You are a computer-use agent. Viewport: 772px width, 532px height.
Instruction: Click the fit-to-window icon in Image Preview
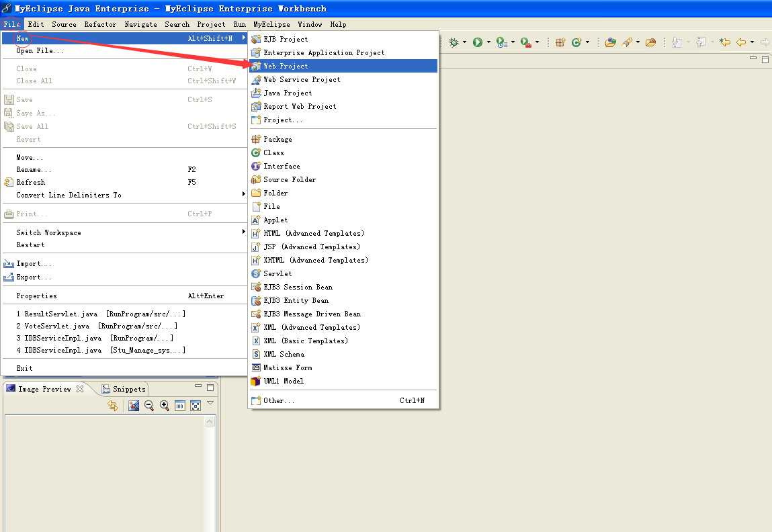pyautogui.click(x=196, y=406)
